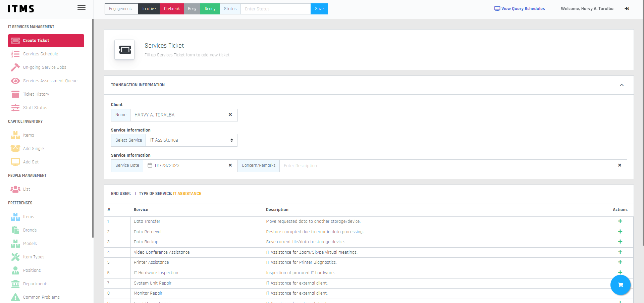Collapse the Transaction Information panel
The height and width of the screenshot is (303, 644).
click(x=622, y=85)
